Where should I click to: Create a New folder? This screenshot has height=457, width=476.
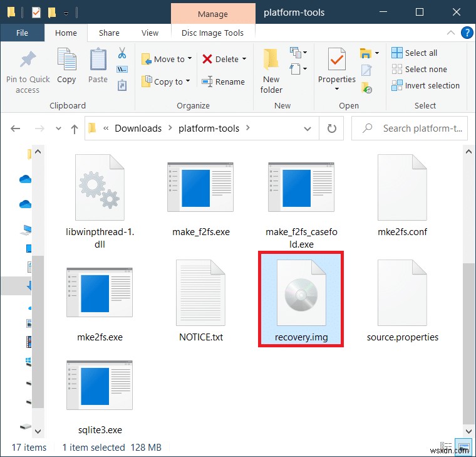pyautogui.click(x=271, y=71)
